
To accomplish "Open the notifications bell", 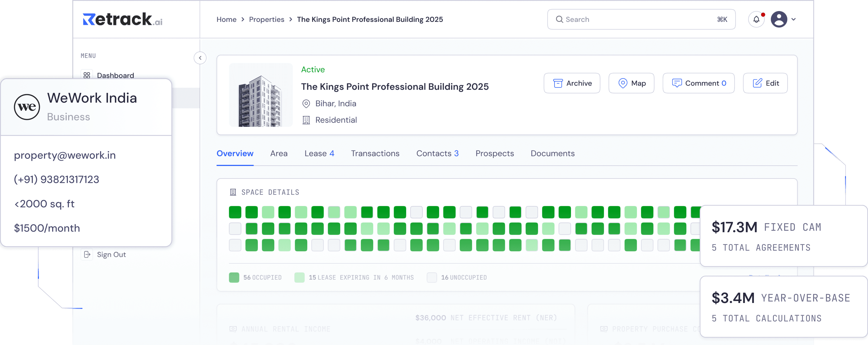I will pyautogui.click(x=757, y=19).
